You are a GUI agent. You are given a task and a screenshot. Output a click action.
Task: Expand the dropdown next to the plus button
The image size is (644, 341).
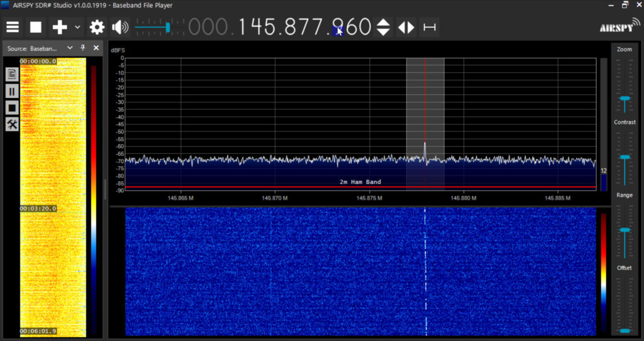[x=77, y=27]
